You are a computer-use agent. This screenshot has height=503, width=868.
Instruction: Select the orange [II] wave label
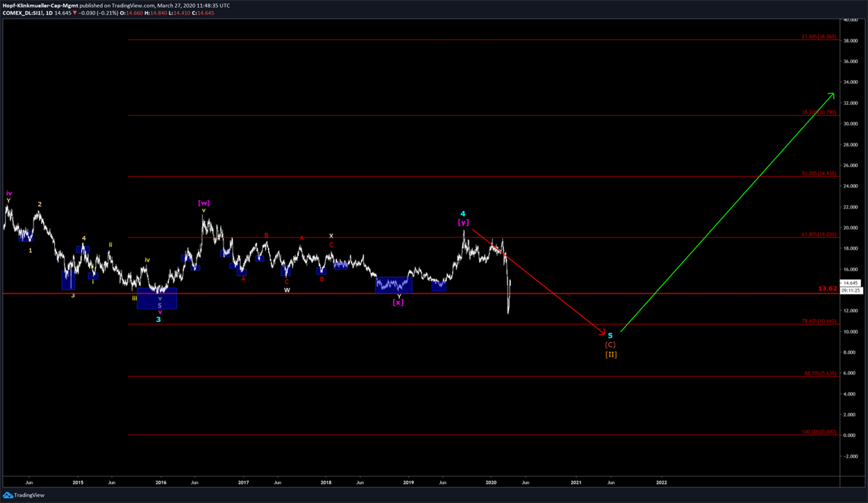click(610, 354)
